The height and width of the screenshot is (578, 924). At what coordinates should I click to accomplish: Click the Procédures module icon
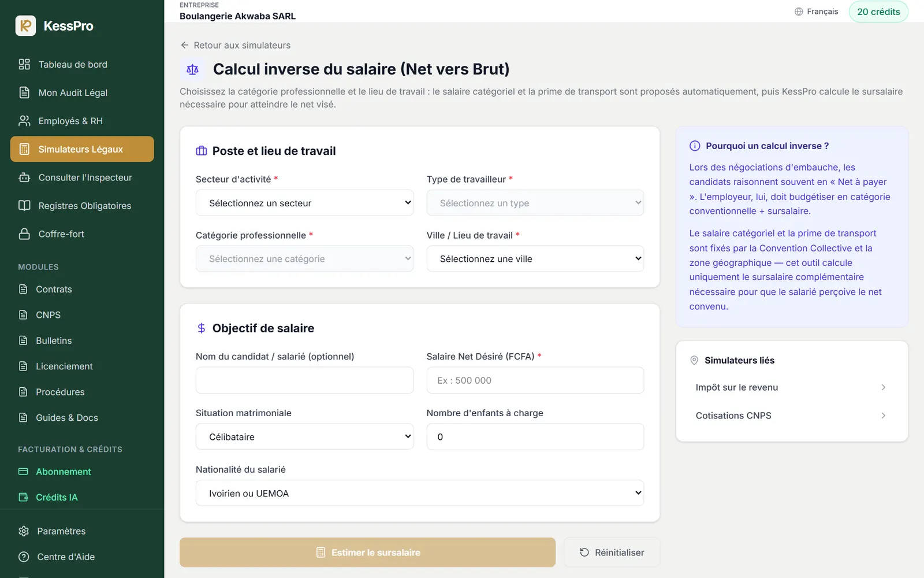[23, 392]
